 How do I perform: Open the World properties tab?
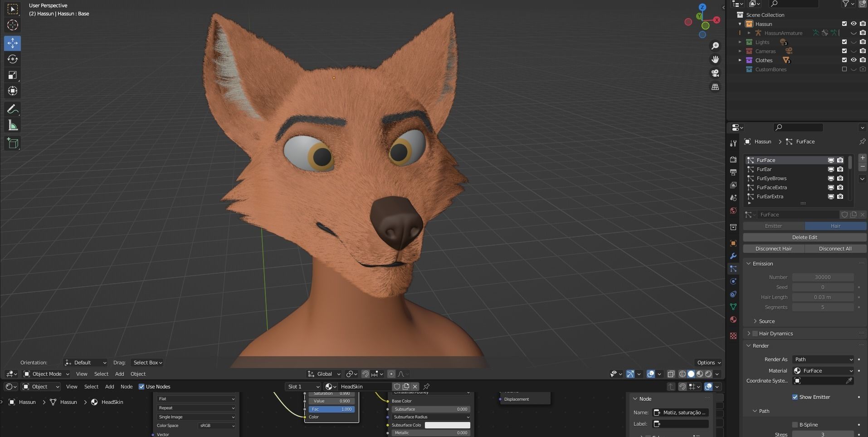[733, 211]
